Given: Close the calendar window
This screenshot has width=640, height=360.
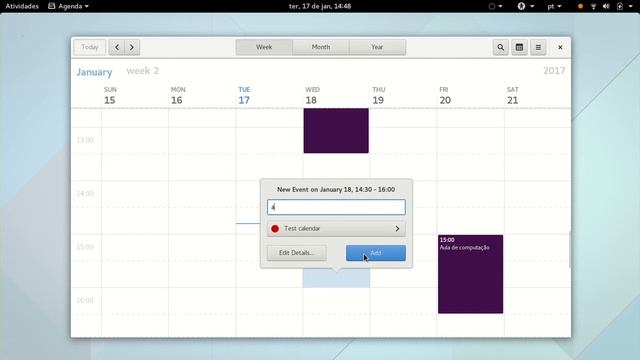Looking at the screenshot, I should (560, 47).
